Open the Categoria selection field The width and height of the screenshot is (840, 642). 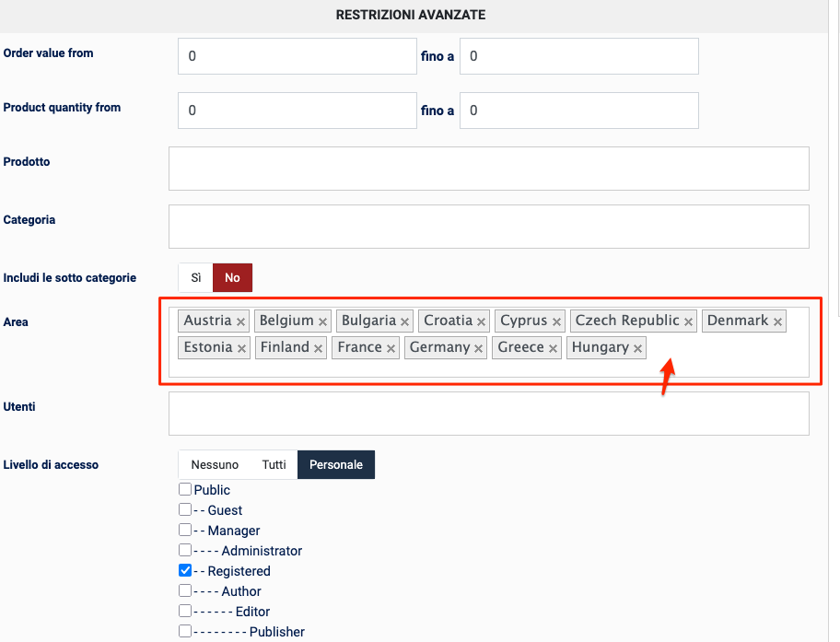click(x=488, y=227)
